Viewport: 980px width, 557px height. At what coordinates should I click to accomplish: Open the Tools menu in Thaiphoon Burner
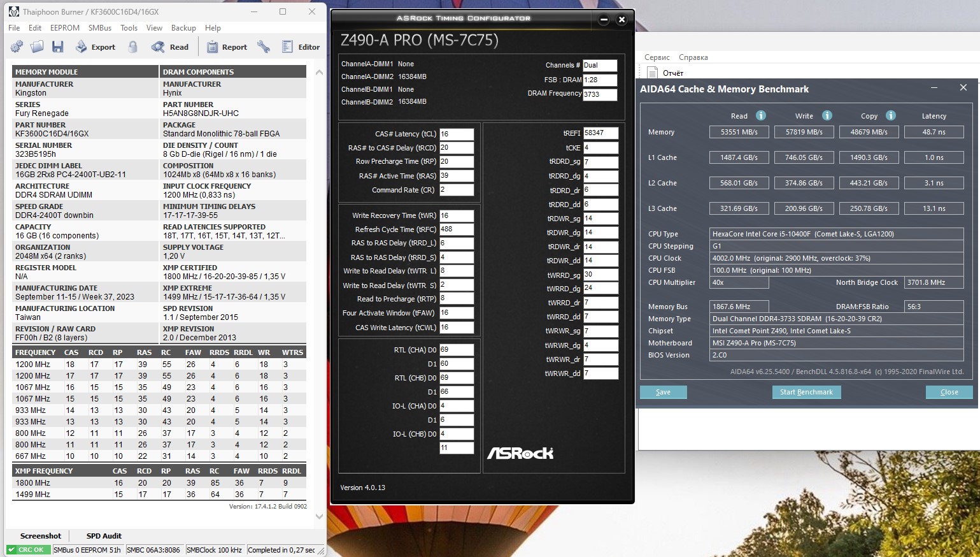[129, 28]
